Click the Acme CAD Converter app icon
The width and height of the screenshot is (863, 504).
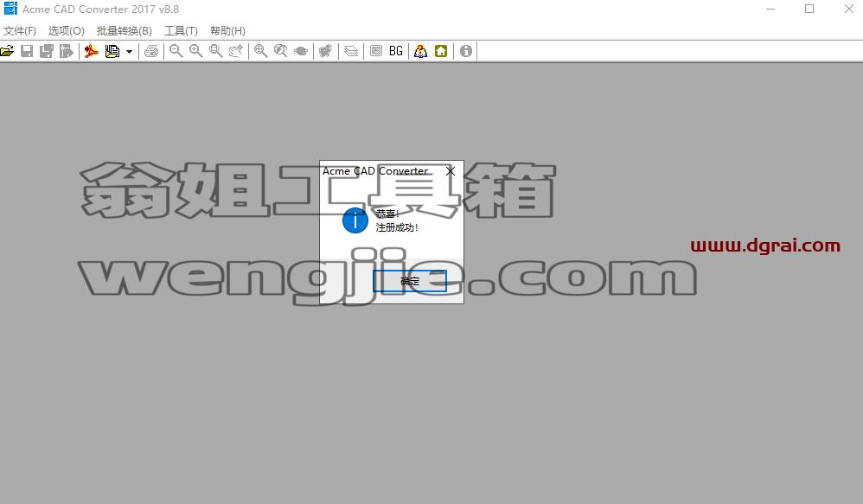tap(10, 9)
